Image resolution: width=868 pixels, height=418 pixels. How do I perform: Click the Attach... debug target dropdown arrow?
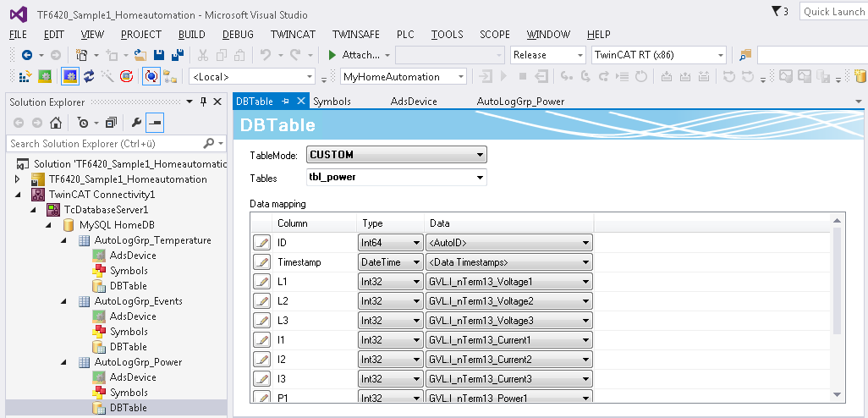point(387,55)
